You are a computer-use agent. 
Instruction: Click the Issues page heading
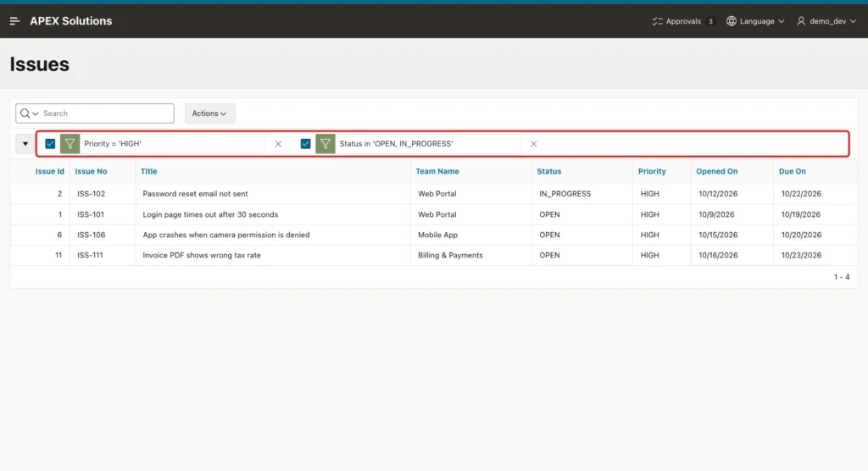pyautogui.click(x=39, y=64)
